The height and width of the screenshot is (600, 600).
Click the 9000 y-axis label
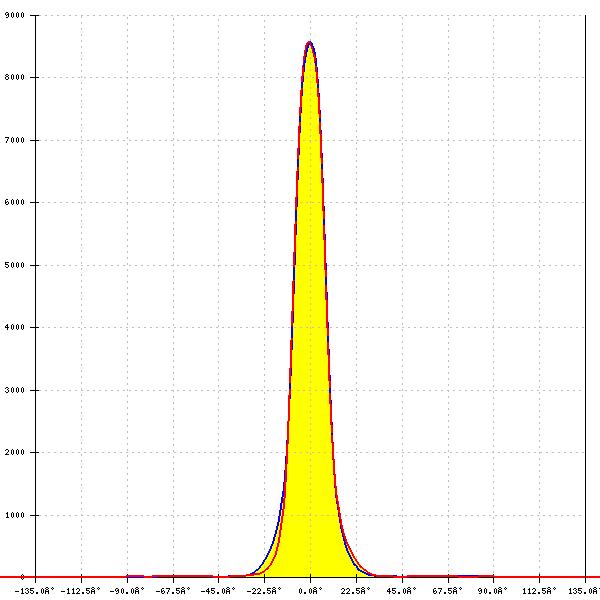15,15
